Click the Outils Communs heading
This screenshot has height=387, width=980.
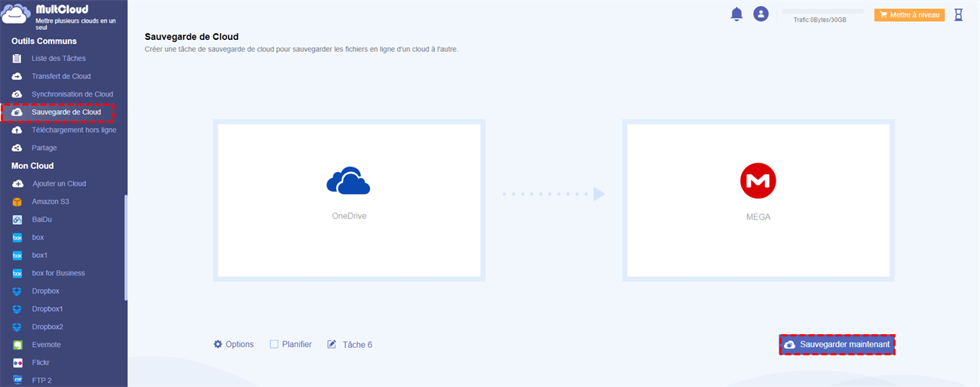click(44, 41)
